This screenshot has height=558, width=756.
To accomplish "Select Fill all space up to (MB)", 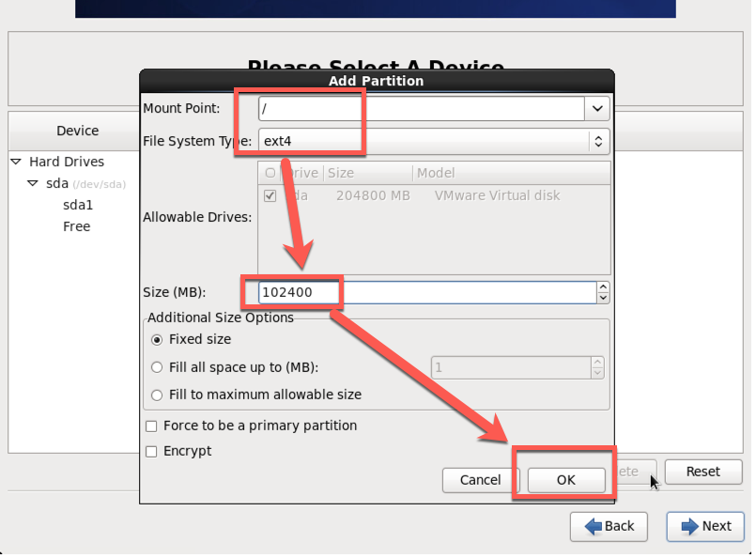I will coord(157,367).
